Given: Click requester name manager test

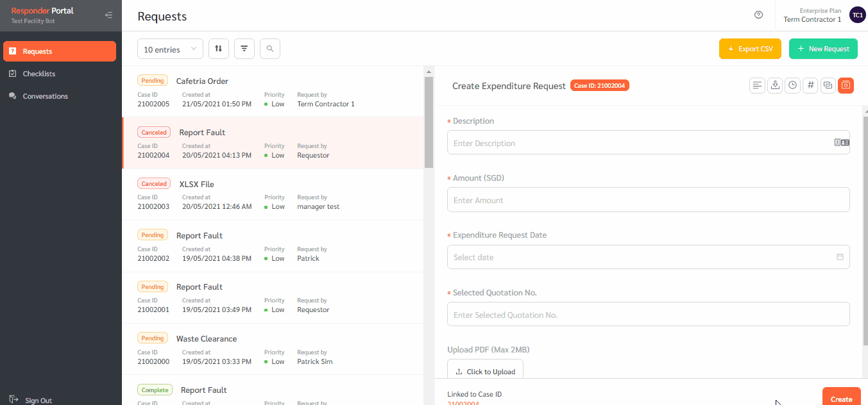Looking at the screenshot, I should (318, 206).
